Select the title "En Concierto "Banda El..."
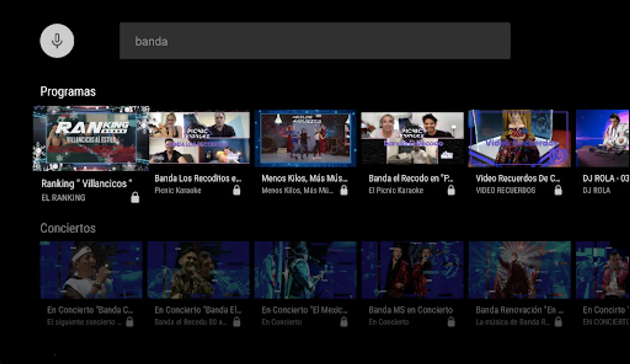The height and width of the screenshot is (364, 630). (x=198, y=310)
